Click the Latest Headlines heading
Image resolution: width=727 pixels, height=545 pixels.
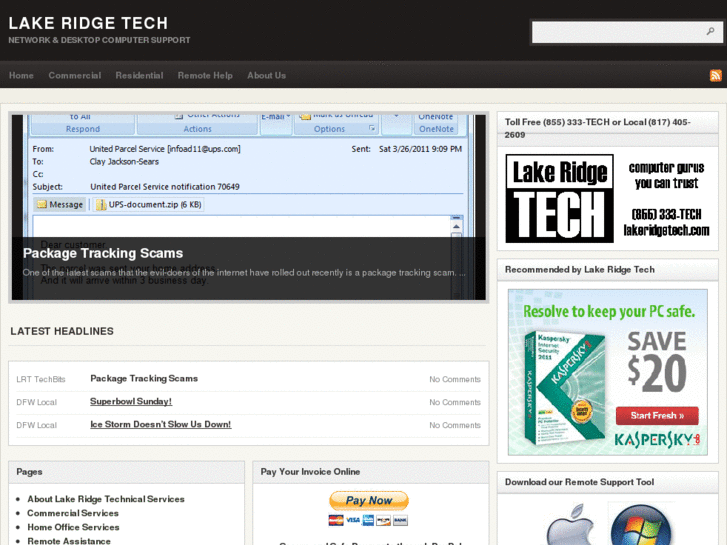(62, 331)
